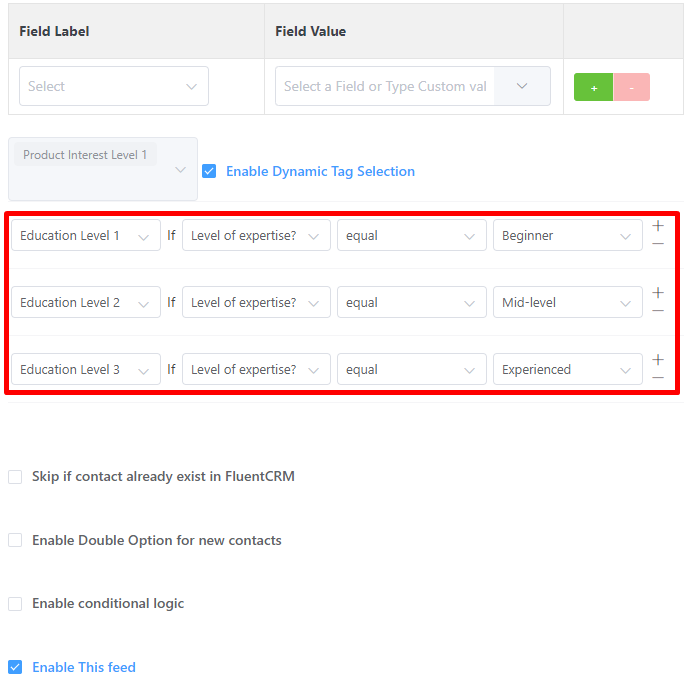Click the minus icon beside Experienced row
The image size is (691, 678).
click(658, 378)
